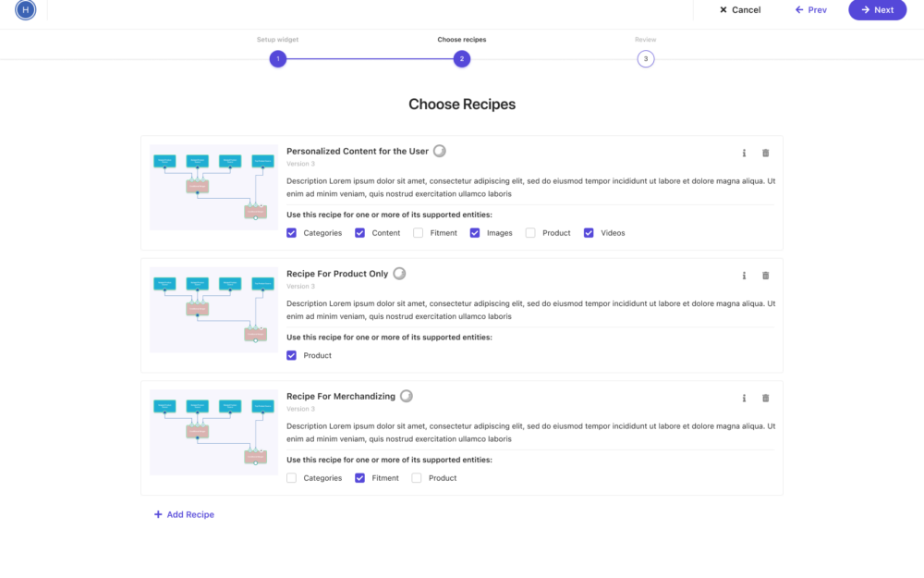
Task: Add a new recipe
Action: pos(184,514)
